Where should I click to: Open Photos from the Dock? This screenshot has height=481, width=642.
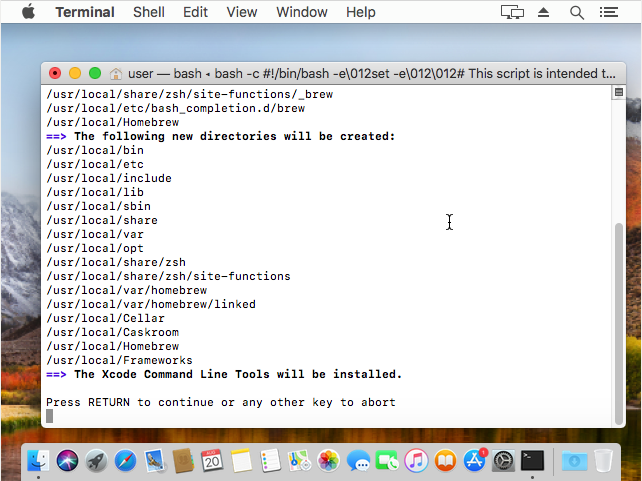coord(328,461)
